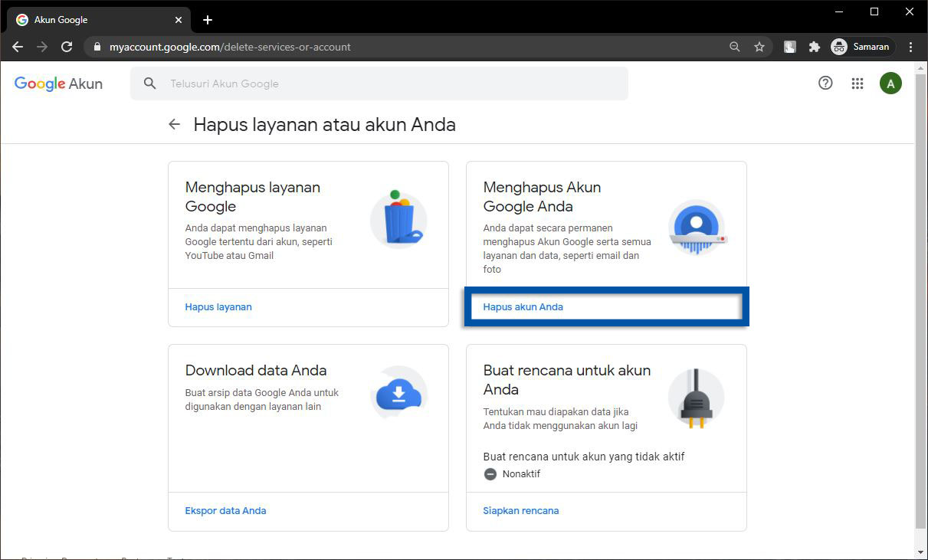Image resolution: width=928 pixels, height=560 pixels.
Task: Click the Hapus akun Anda link
Action: (523, 307)
